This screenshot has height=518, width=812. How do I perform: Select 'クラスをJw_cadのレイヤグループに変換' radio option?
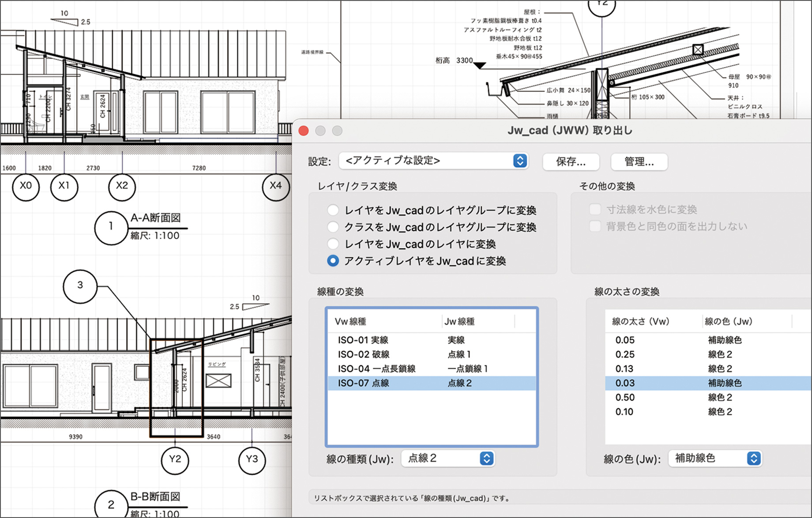point(333,227)
